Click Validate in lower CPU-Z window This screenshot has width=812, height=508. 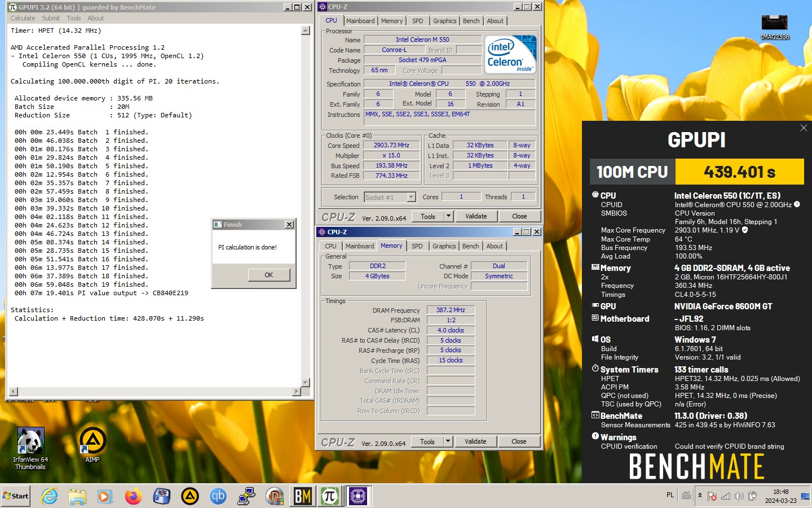click(475, 441)
